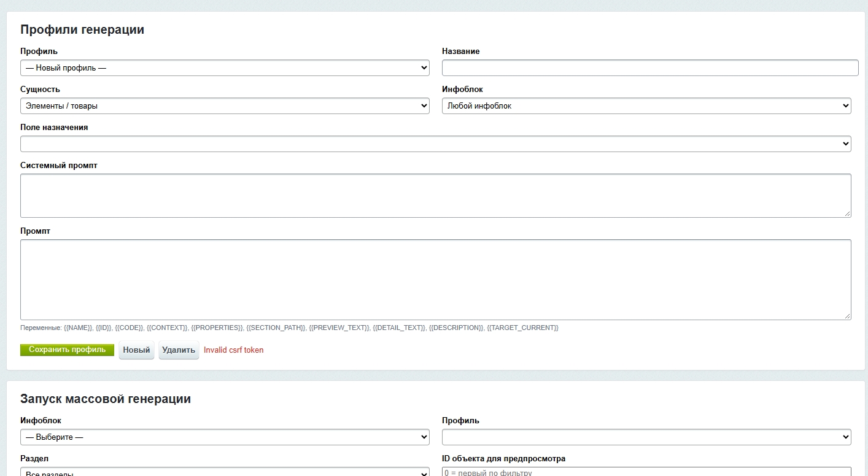Image resolution: width=868 pixels, height=476 pixels.
Task: Click the variables hint line starting with Переменные
Action: 289,328
